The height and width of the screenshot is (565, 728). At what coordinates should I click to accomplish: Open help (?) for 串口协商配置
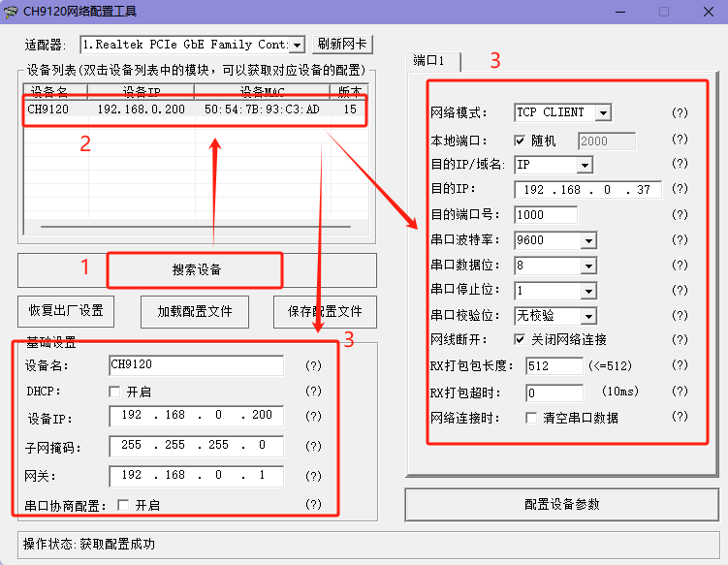(x=313, y=505)
